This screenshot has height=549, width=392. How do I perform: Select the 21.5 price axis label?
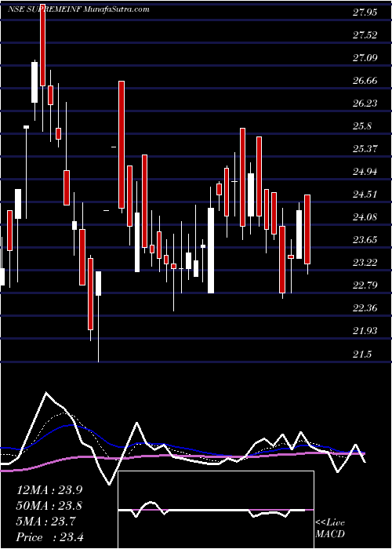[x=362, y=354]
